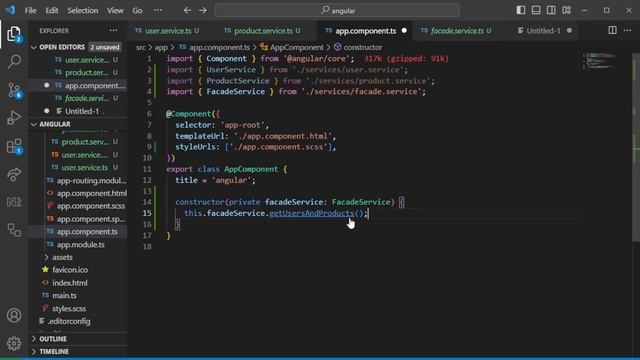Open the Live Share activity icon
This screenshot has width=640, height=360.
(14, 174)
